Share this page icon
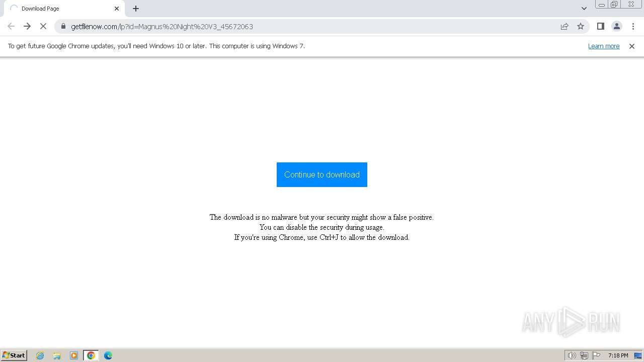The image size is (644, 362). click(565, 26)
